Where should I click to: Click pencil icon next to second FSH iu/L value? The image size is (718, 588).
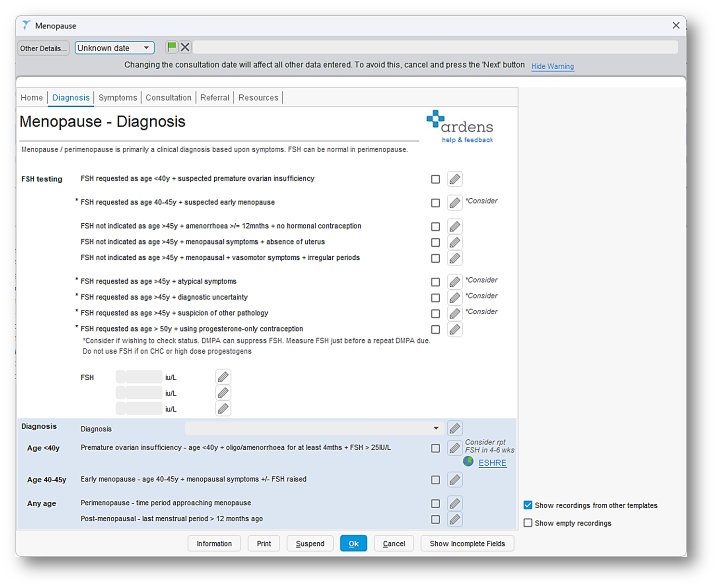(223, 393)
